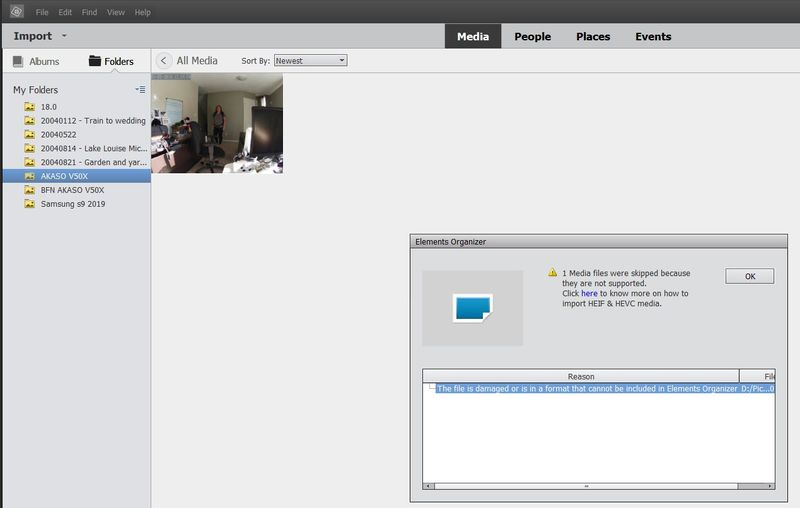
Task: Follow the 'here' link about HEIF import
Action: click(x=589, y=294)
